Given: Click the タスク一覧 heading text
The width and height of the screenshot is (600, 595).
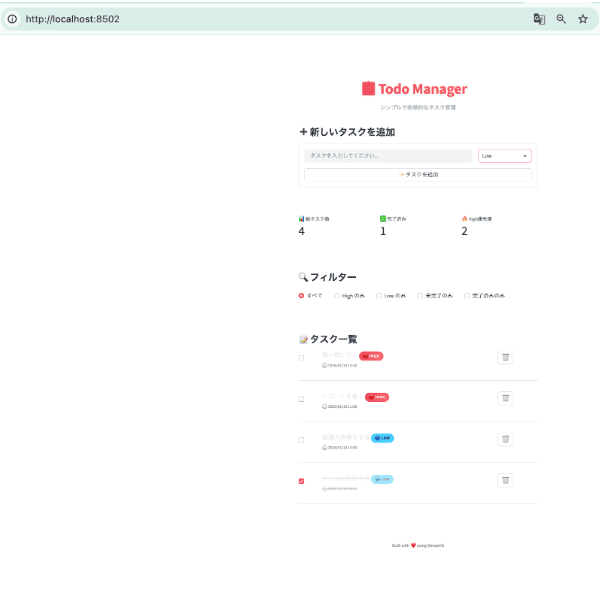Looking at the screenshot, I should point(333,339).
